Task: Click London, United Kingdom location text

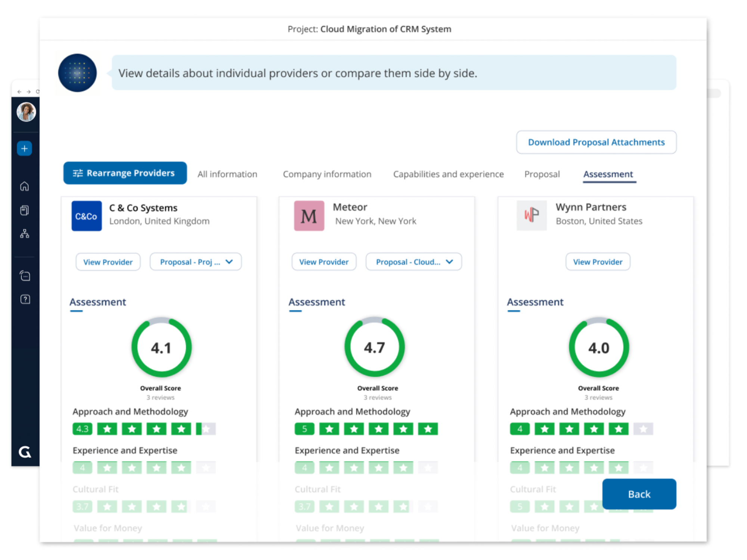Action: [159, 221]
